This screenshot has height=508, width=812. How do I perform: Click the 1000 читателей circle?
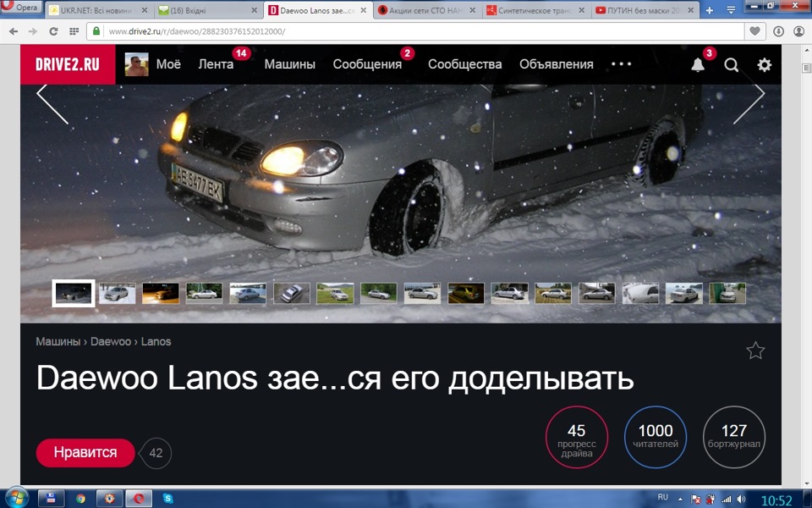click(x=655, y=438)
